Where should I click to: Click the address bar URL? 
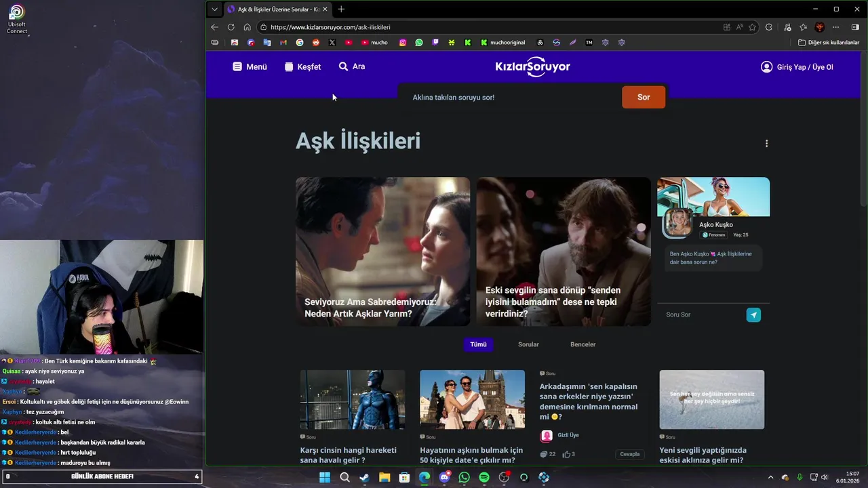pyautogui.click(x=330, y=27)
